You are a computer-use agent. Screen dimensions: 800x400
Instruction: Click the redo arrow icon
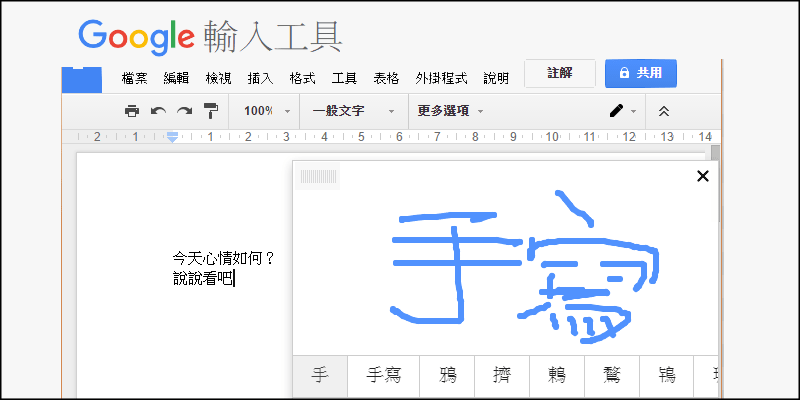click(x=184, y=111)
